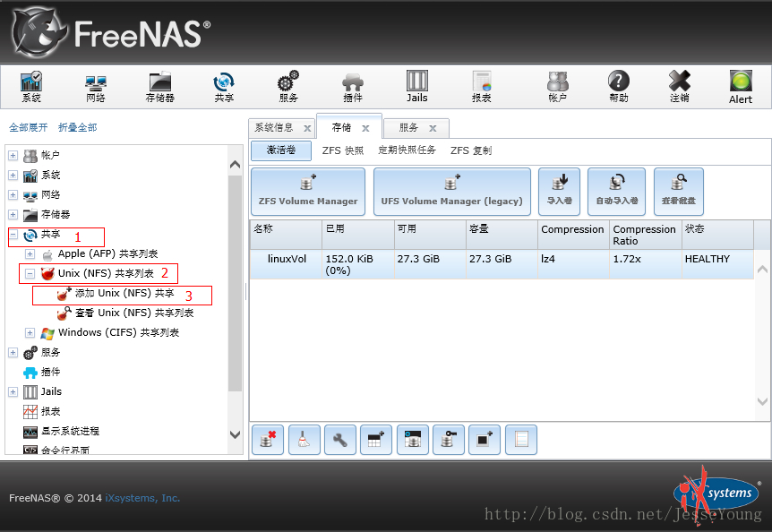Click the HEALTHY status cell
This screenshot has height=532, width=772.
(717, 264)
